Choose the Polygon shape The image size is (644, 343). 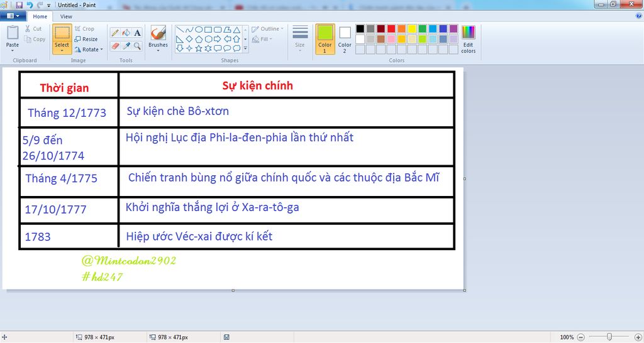coord(227,30)
